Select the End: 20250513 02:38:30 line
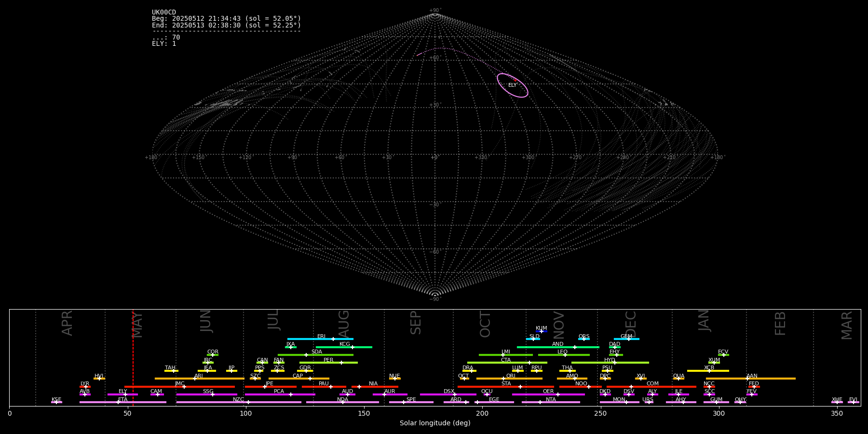 click(226, 25)
